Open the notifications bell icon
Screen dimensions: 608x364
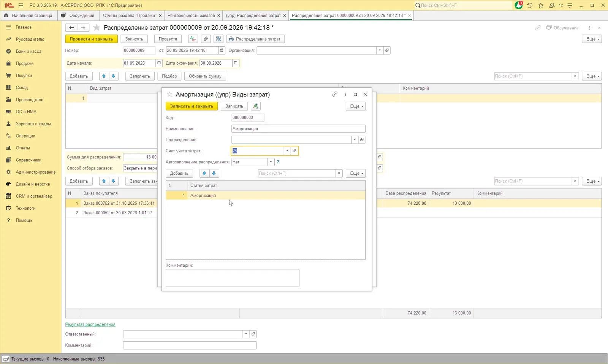coord(519,5)
